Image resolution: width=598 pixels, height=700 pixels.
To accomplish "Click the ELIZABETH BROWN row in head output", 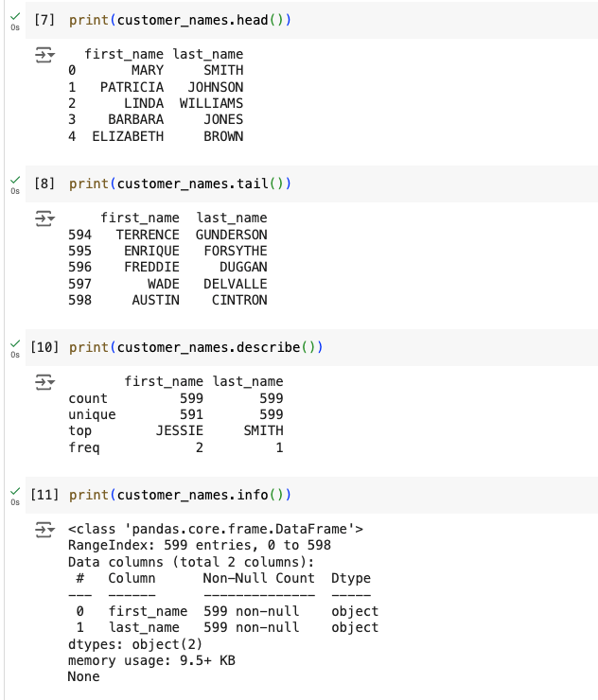I will point(156,136).
